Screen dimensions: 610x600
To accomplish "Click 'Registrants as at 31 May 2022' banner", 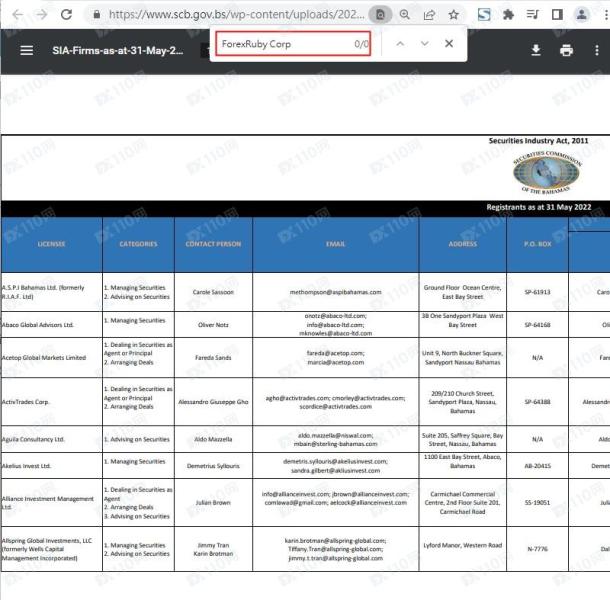I will pyautogui.click(x=539, y=207).
